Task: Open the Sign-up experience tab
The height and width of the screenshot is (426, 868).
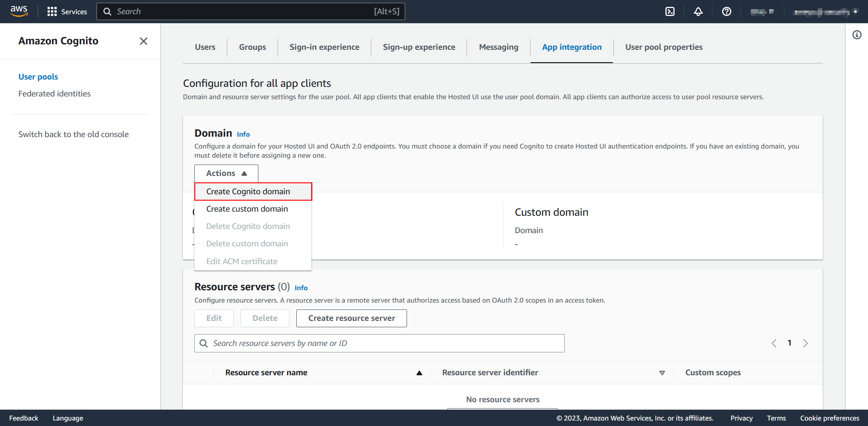Action: coord(419,47)
